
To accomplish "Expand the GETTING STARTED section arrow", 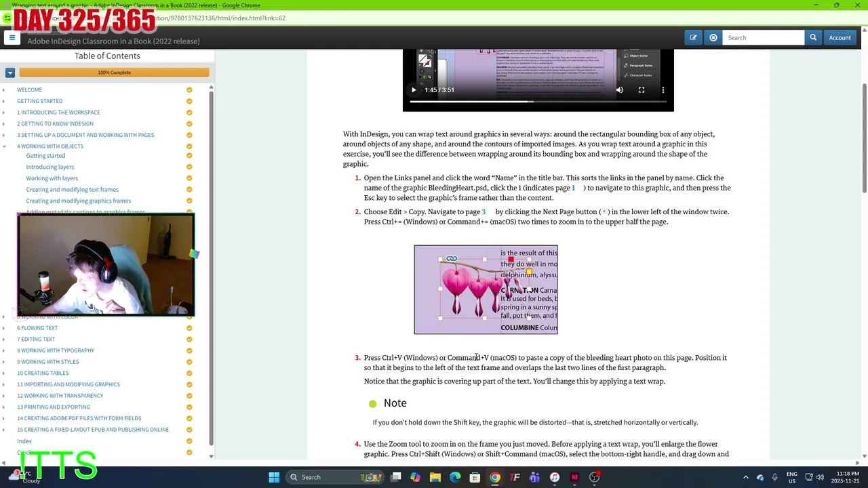I will tap(4, 101).
